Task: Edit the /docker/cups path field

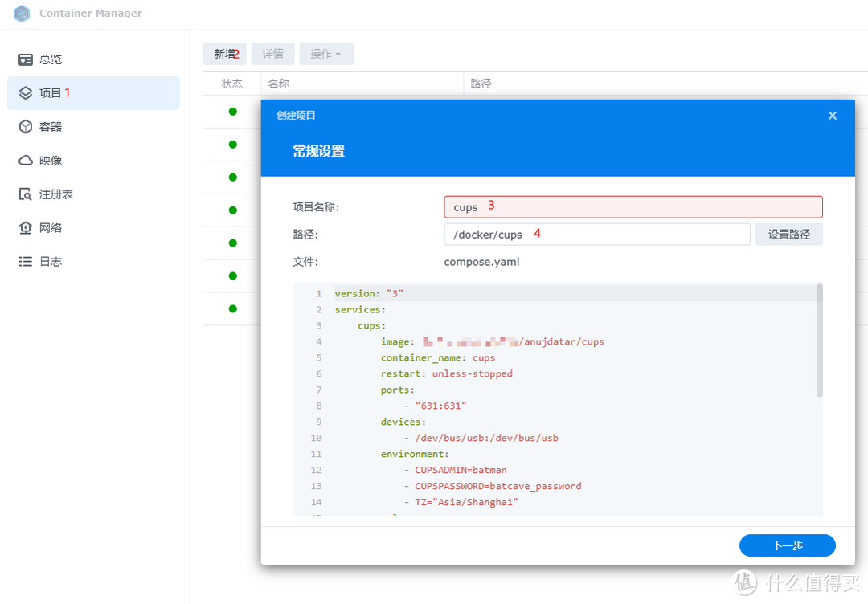Action: click(596, 234)
